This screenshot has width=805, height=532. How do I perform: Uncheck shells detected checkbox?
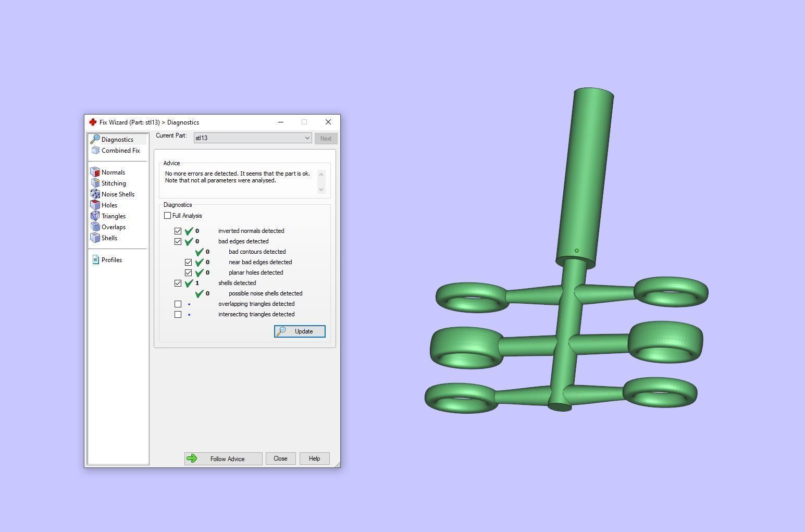tap(178, 283)
